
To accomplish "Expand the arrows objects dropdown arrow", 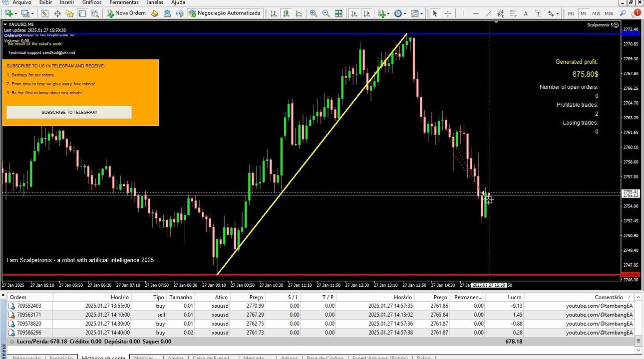I will [558, 13].
